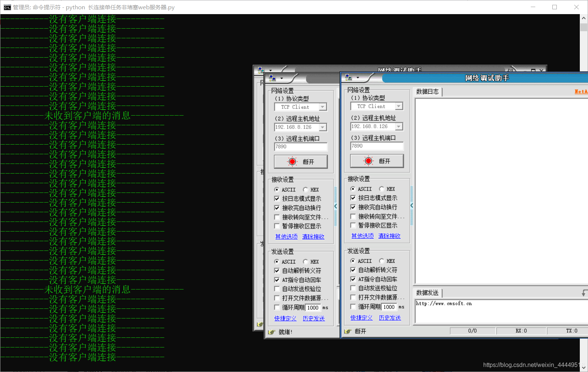Image resolution: width=588 pixels, height=372 pixels.
Task: Open the middle NetAssist window's title icon
Action: tap(272, 78)
